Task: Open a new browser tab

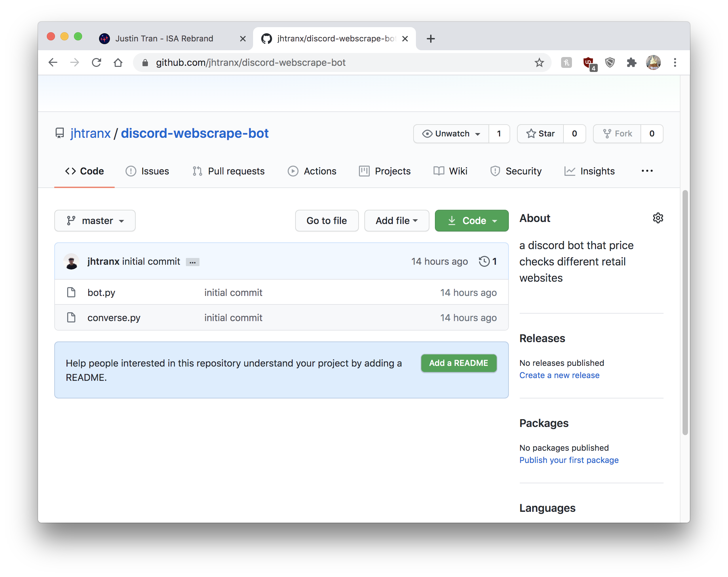Action: 431,39
